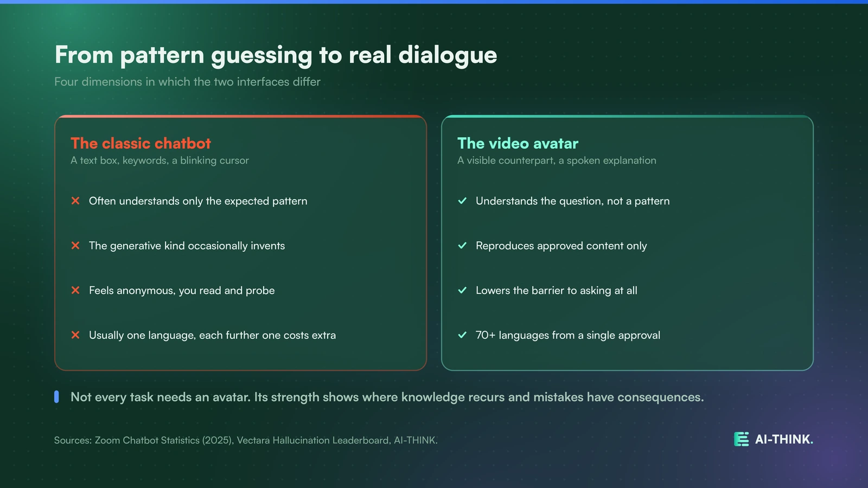Image resolution: width=868 pixels, height=488 pixels.
Task: Click the 'Sources: Zoom Chatbot Statistics' footnote
Action: pos(246,440)
